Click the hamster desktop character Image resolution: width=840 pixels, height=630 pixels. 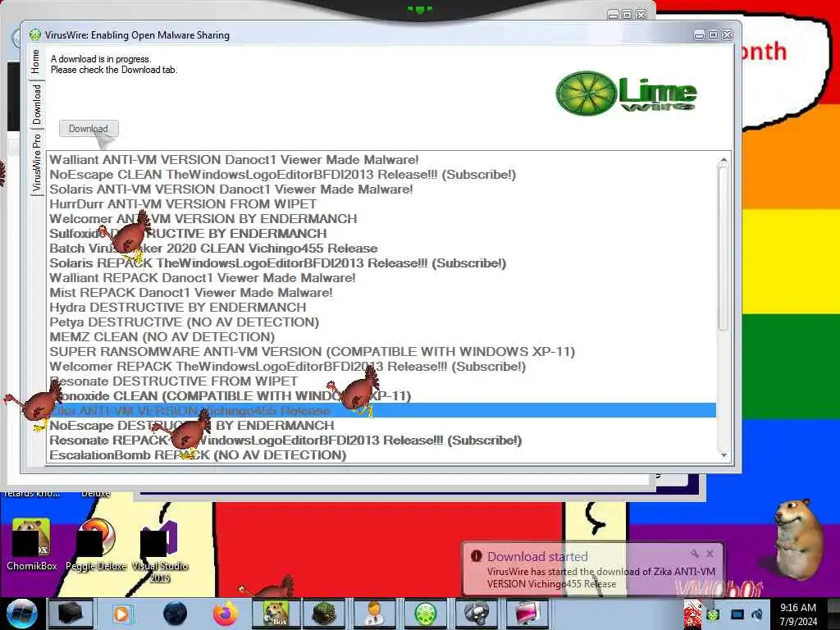pyautogui.click(x=797, y=538)
